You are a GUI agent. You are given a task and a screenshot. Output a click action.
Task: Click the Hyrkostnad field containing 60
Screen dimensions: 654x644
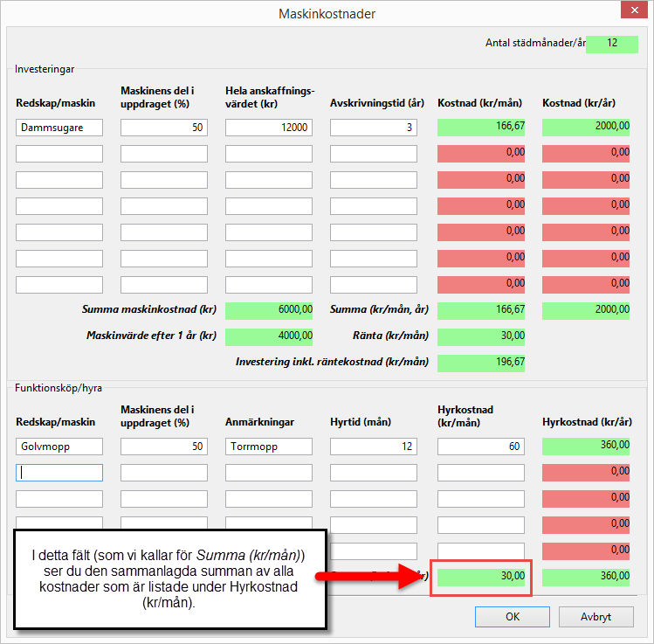(480, 447)
